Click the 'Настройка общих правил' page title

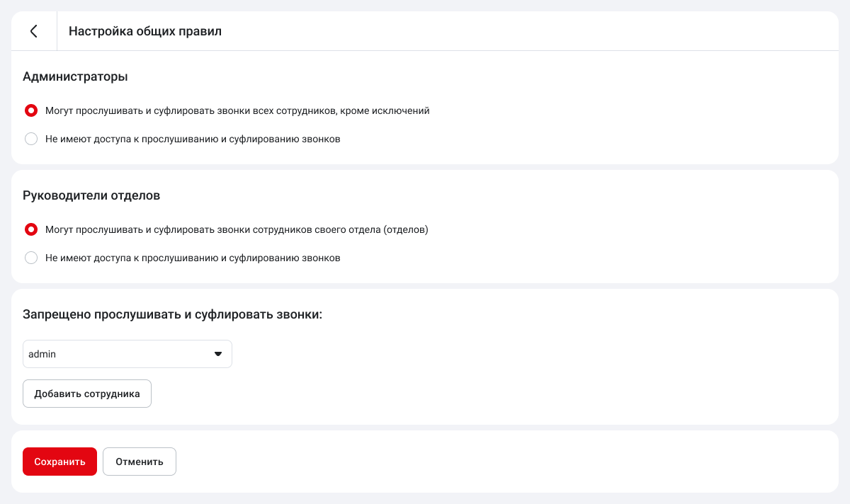coord(145,31)
